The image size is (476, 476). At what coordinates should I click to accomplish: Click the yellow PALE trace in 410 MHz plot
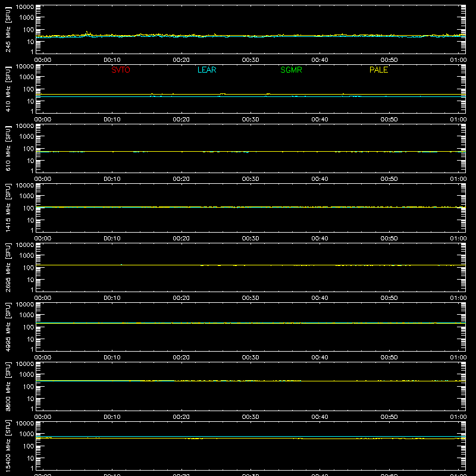pos(250,95)
